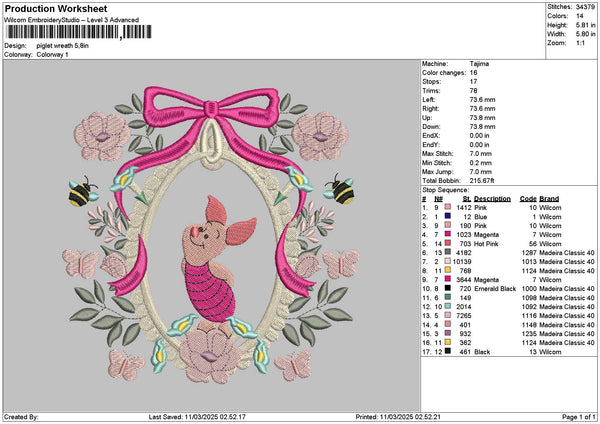Select the yellow swatch for stitch count 768
The height and width of the screenshot is (424, 600).
coord(448,270)
